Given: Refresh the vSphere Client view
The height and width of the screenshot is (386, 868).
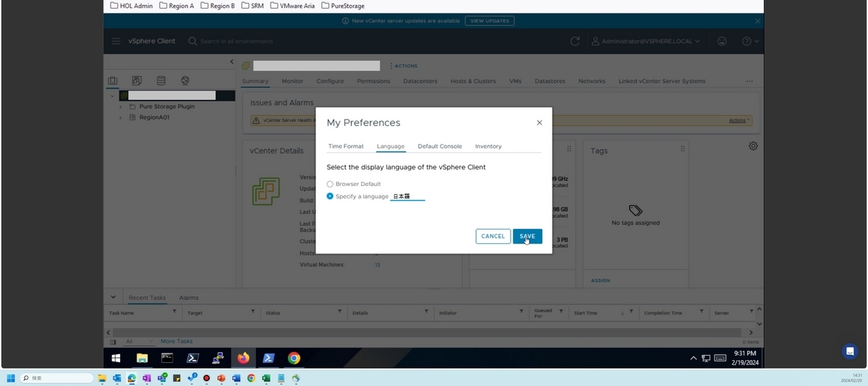Looking at the screenshot, I should [575, 41].
